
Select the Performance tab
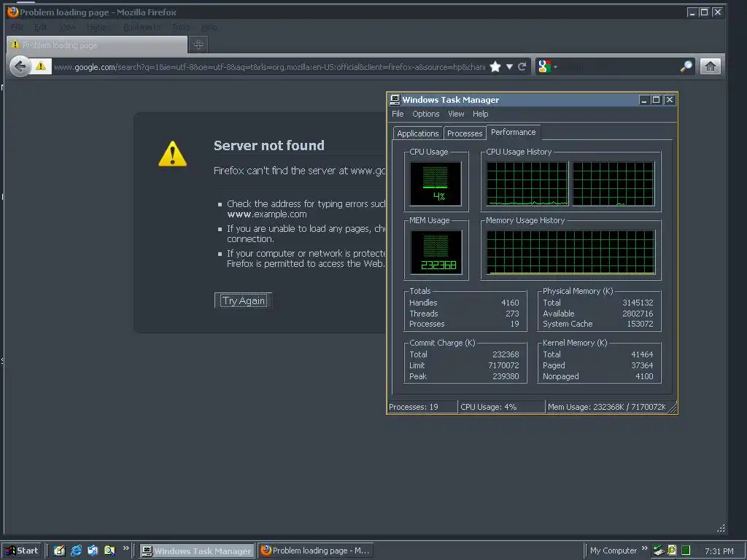pyautogui.click(x=513, y=132)
